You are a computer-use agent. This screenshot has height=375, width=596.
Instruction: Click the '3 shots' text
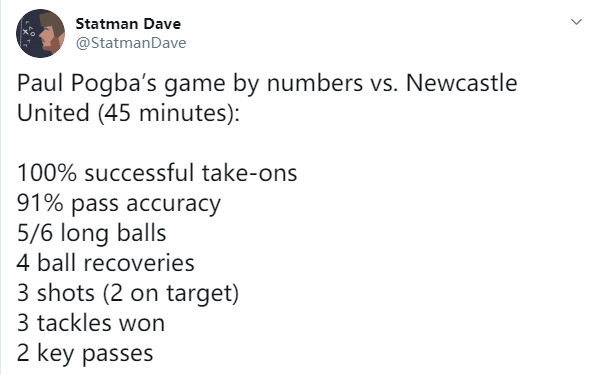56,293
